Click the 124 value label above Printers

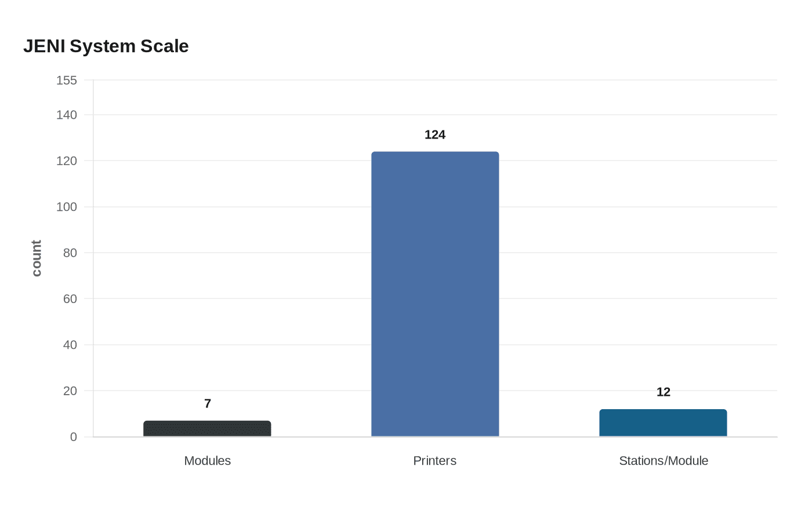(435, 135)
